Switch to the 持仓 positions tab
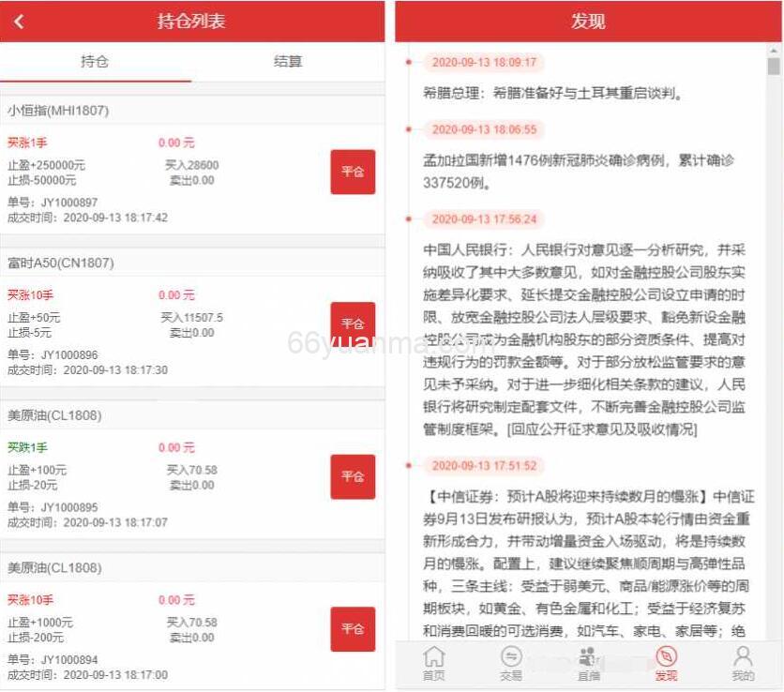784x692 pixels. click(97, 63)
